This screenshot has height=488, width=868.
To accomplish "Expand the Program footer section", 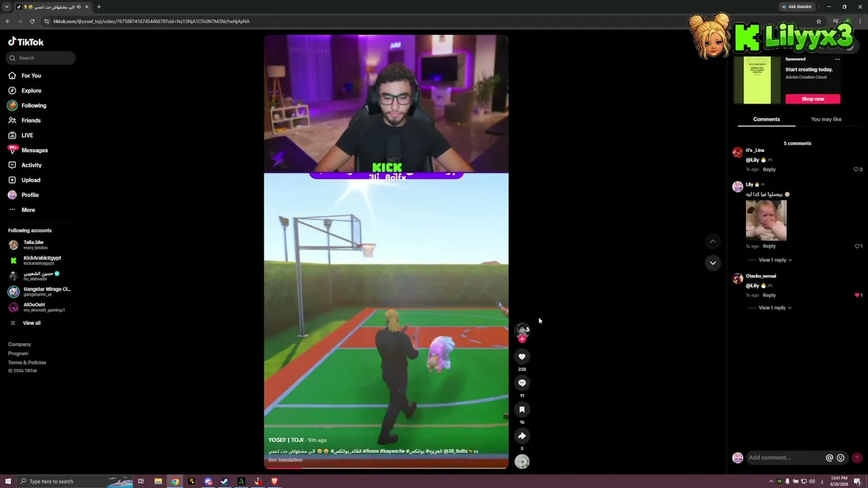I will click(x=18, y=353).
